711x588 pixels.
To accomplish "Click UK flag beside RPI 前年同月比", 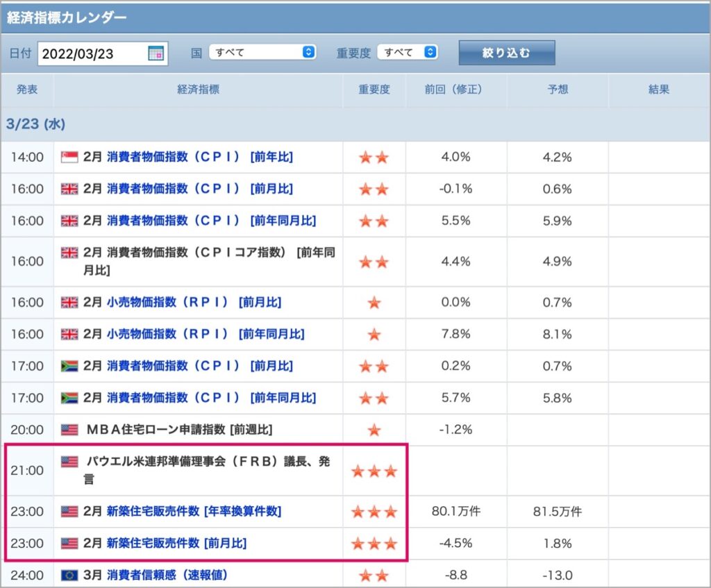I will [x=69, y=334].
